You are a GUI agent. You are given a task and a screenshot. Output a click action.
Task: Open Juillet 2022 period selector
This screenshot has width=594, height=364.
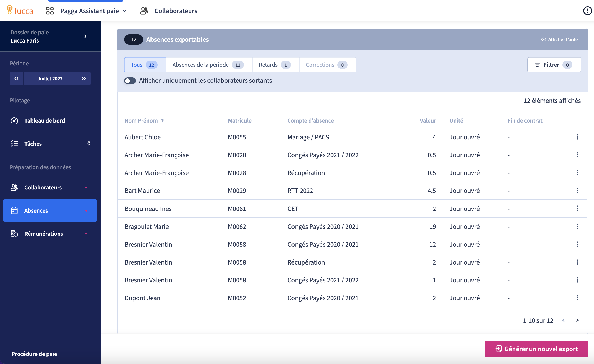coord(50,78)
